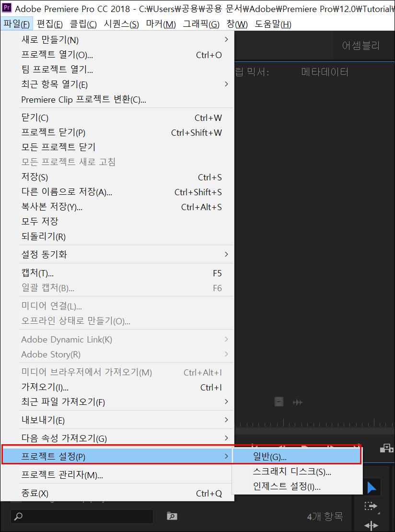Open the 파일(F) menu in menu bar
Viewport: 395px width, 532px height.
[x=17, y=24]
